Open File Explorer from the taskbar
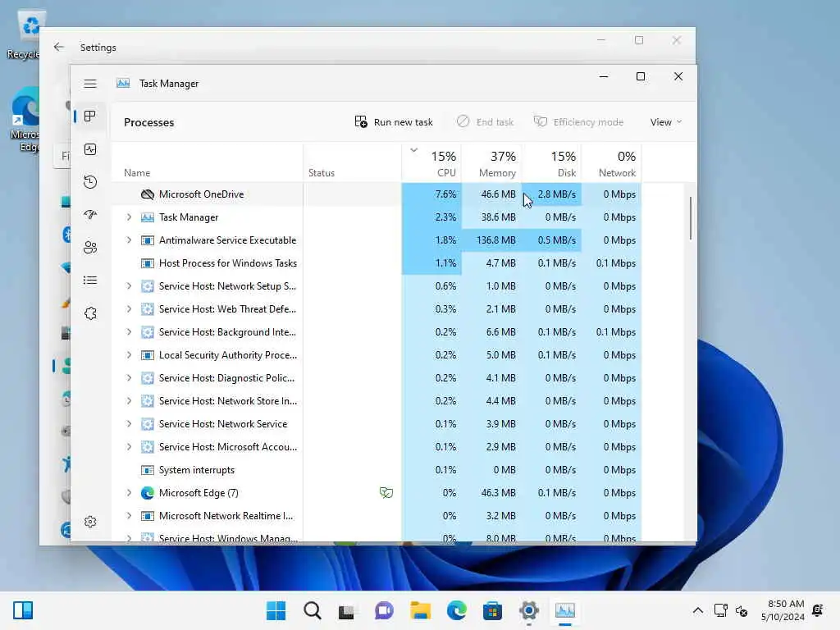The height and width of the screenshot is (630, 840). coord(421,610)
